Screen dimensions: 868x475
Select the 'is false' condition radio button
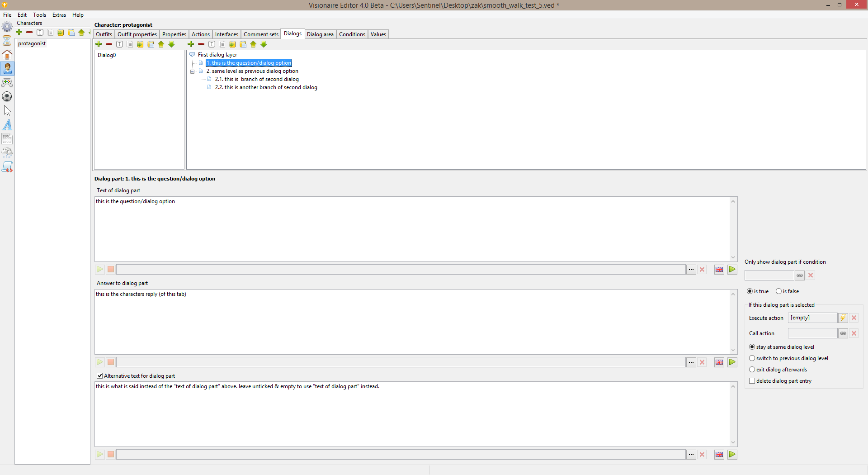pyautogui.click(x=778, y=291)
